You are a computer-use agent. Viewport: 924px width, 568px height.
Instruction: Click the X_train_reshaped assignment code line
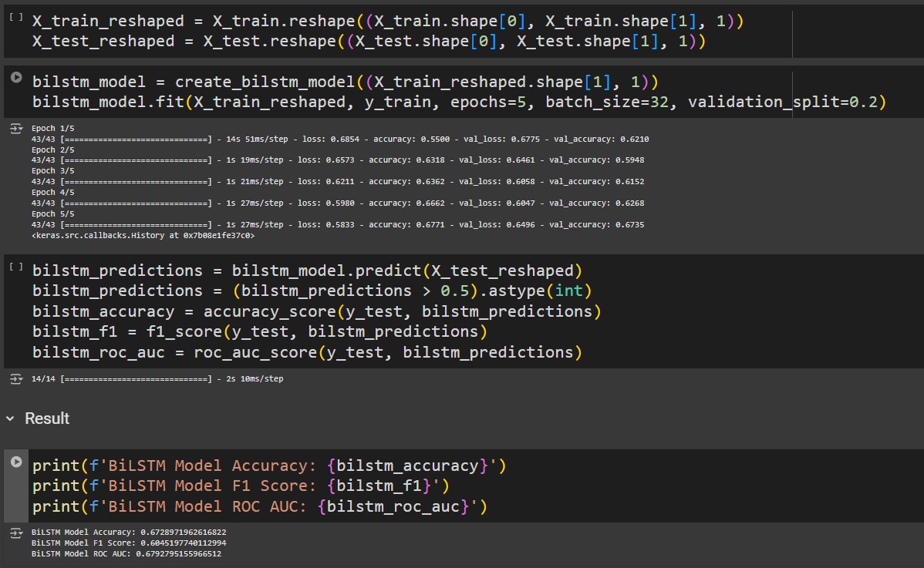[x=388, y=21]
